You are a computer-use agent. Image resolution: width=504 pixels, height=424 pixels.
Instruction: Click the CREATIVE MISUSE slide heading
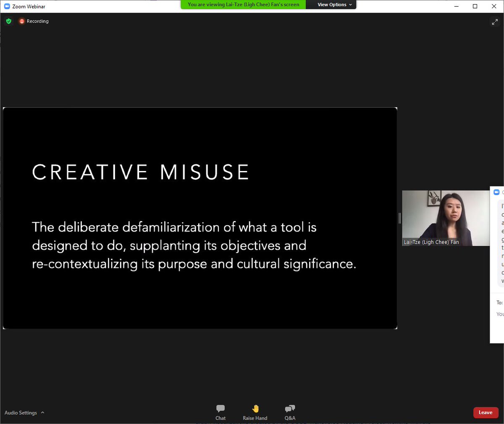141,172
